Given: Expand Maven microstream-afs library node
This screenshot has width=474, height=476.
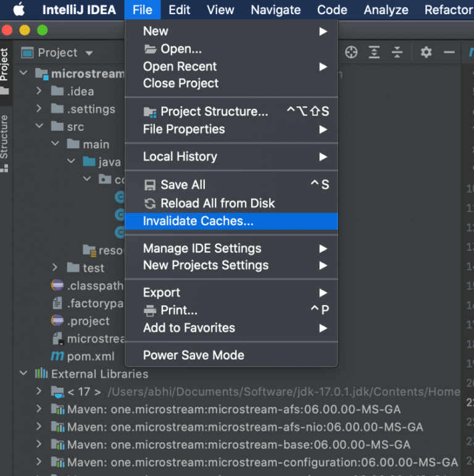Looking at the screenshot, I should tap(39, 409).
